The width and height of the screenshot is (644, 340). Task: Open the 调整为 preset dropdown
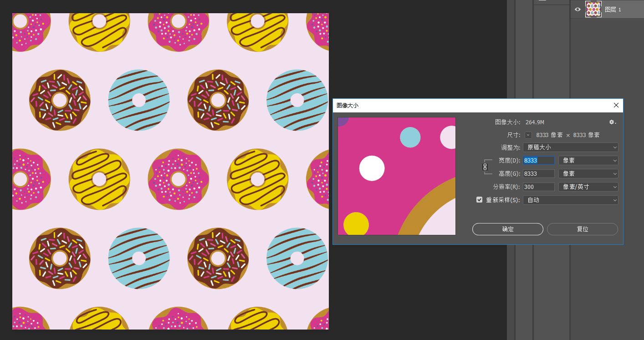pos(570,147)
